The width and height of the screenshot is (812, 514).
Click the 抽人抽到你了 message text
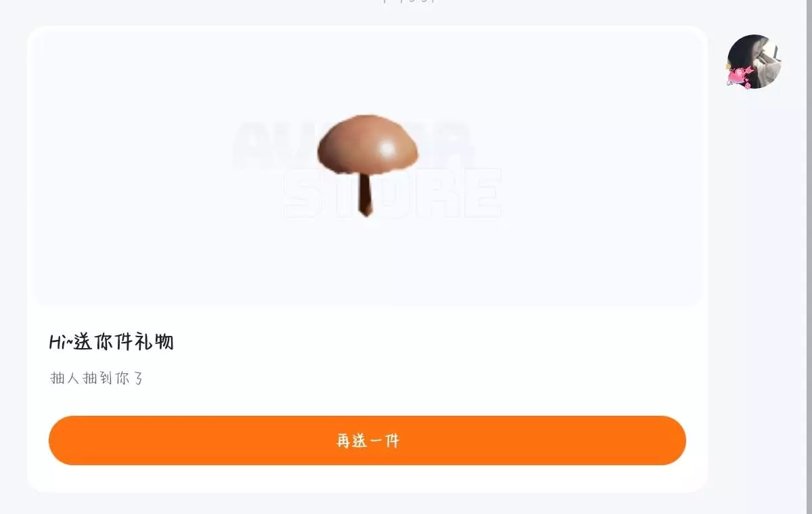point(97,378)
